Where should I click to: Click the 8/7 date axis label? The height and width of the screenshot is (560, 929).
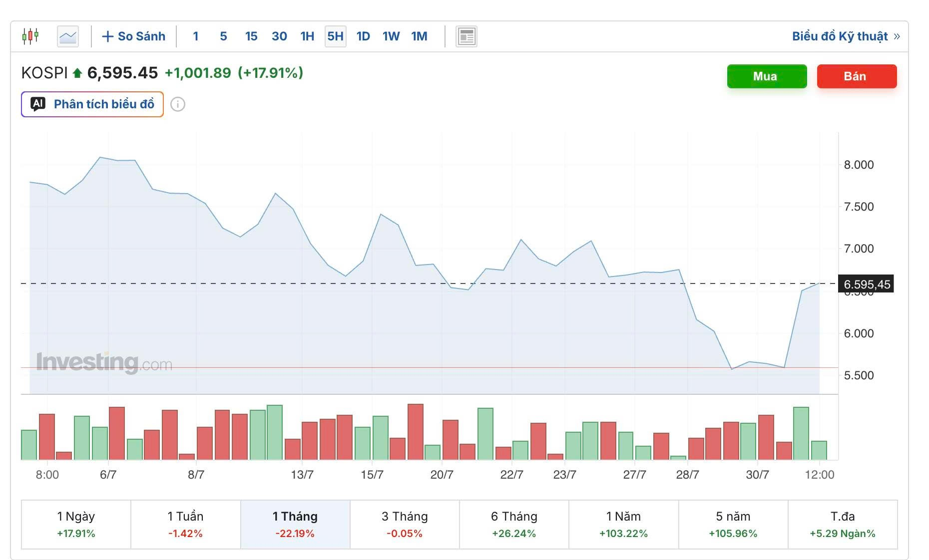coord(196,475)
